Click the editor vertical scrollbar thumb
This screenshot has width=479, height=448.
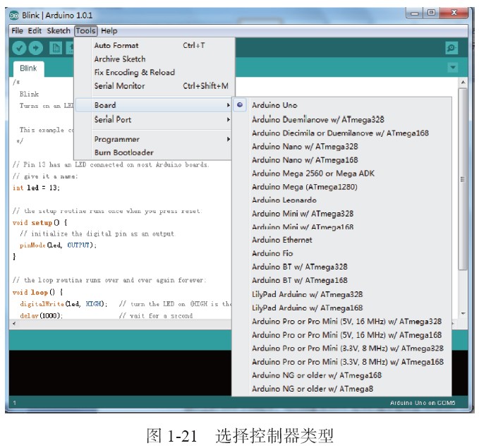[x=463, y=179]
